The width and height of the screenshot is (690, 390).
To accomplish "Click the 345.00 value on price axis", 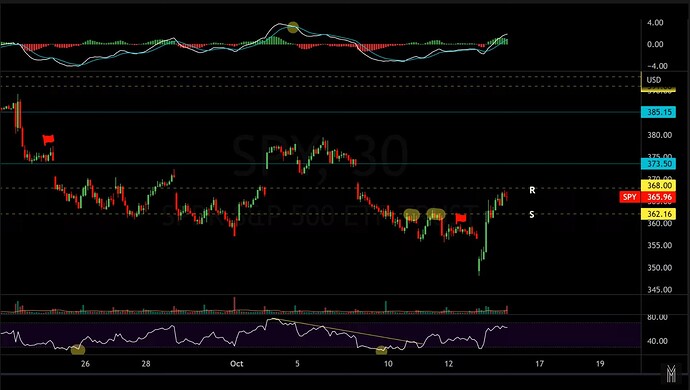I will (x=660, y=290).
